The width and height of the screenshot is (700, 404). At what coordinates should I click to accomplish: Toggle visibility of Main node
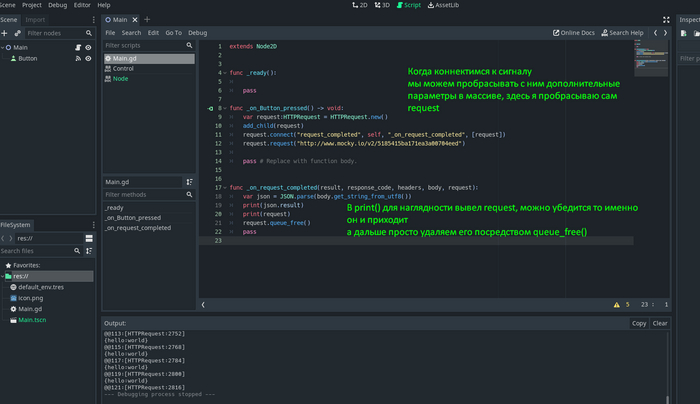(88, 47)
